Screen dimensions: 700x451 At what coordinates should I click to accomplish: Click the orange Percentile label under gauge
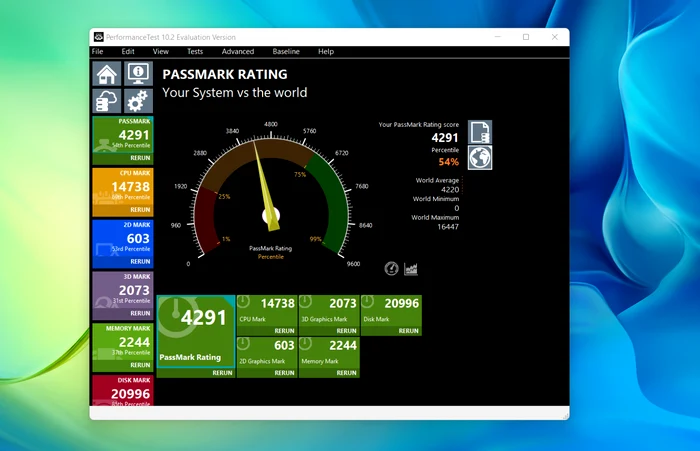(x=271, y=257)
